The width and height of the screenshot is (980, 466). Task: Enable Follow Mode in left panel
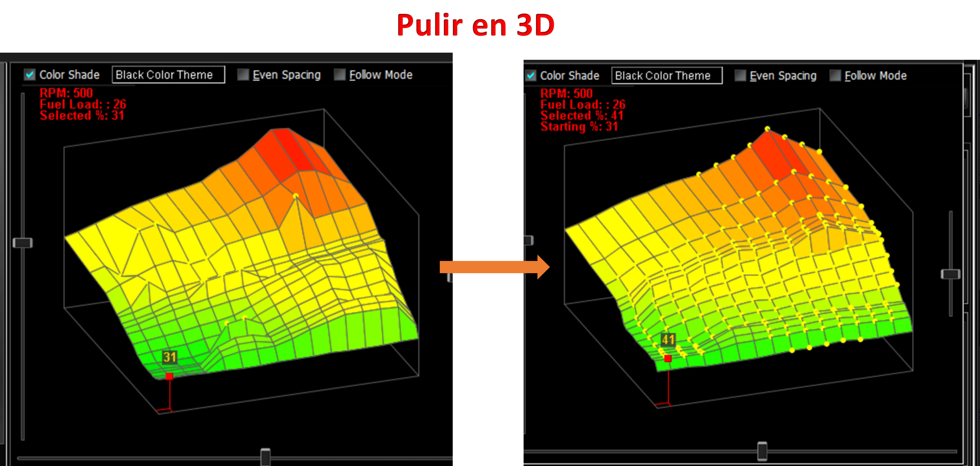pyautogui.click(x=340, y=75)
